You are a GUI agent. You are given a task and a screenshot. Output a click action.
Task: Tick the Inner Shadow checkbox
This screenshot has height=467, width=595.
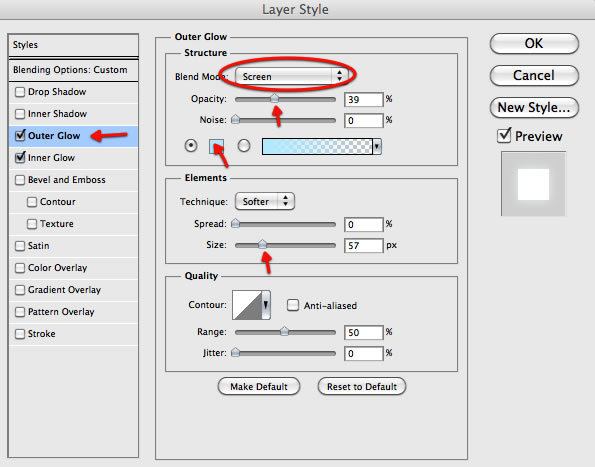tap(20, 114)
